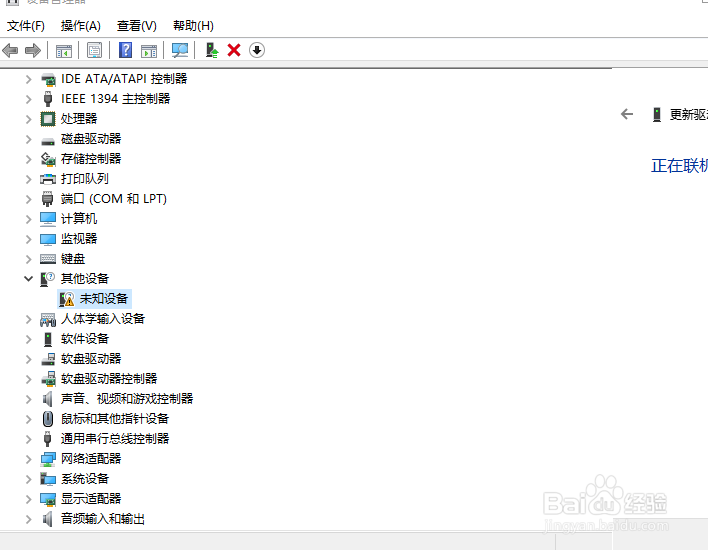708x550 pixels.
Task: Select the 未知设备 tree item
Action: coord(94,299)
